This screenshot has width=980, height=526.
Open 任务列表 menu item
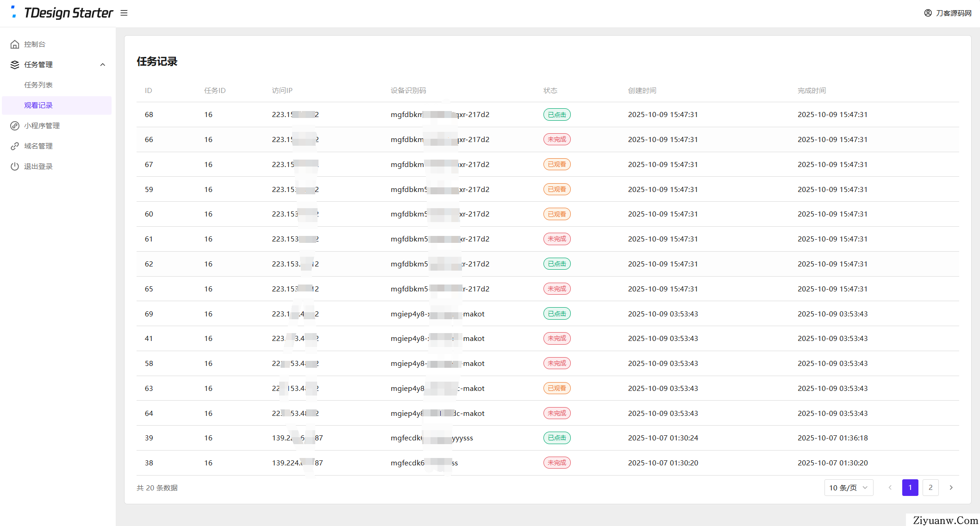coord(38,85)
